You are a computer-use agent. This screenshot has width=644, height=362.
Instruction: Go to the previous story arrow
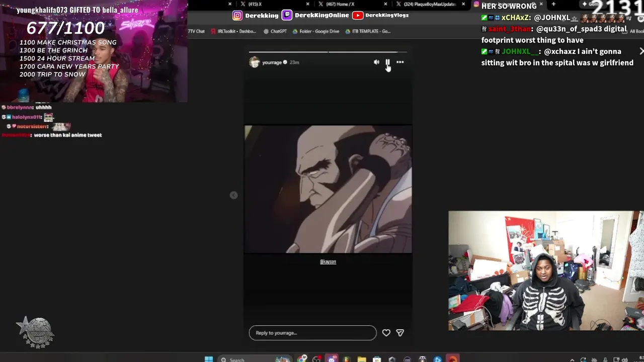(x=233, y=195)
